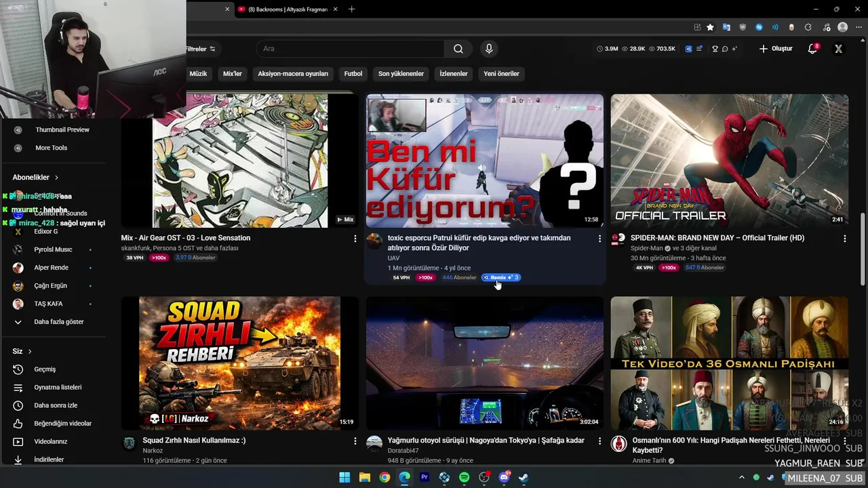Open more options for Osmanlı'nın 600 Yılı video
The image size is (868, 488).
click(844, 441)
